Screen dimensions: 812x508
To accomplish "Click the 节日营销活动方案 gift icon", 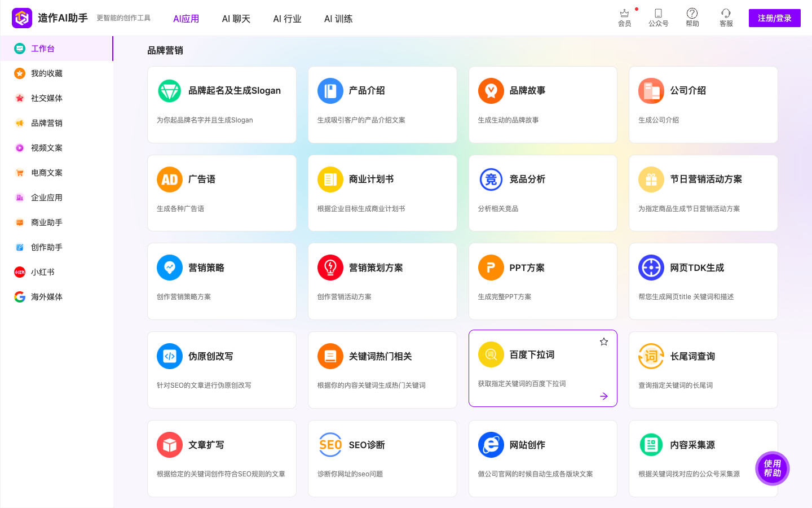I will point(651,179).
